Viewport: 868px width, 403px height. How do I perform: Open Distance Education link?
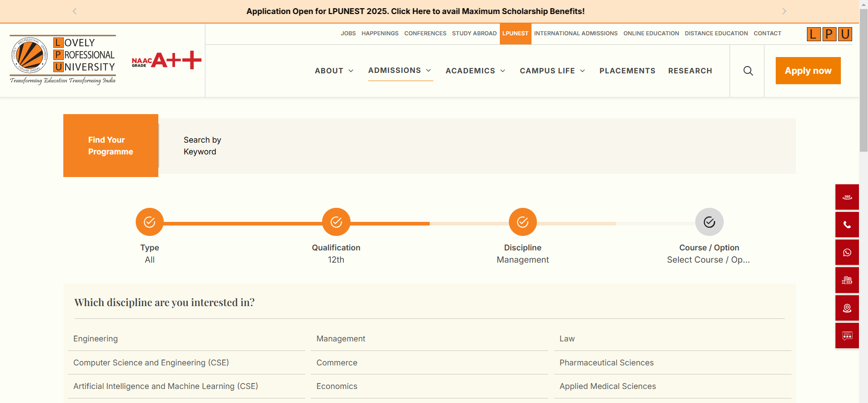click(x=716, y=34)
